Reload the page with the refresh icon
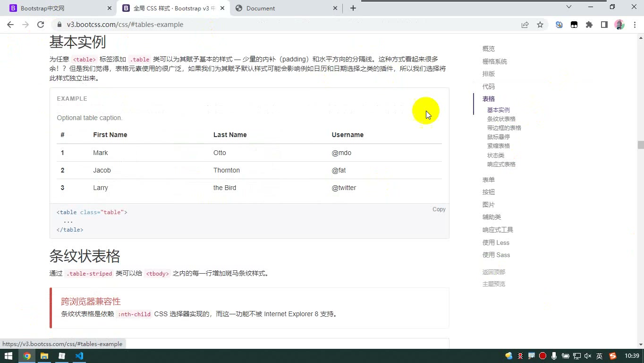 41,25
